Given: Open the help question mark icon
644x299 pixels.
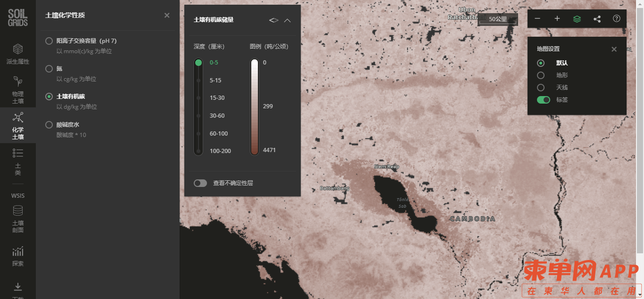Looking at the screenshot, I should tap(617, 19).
